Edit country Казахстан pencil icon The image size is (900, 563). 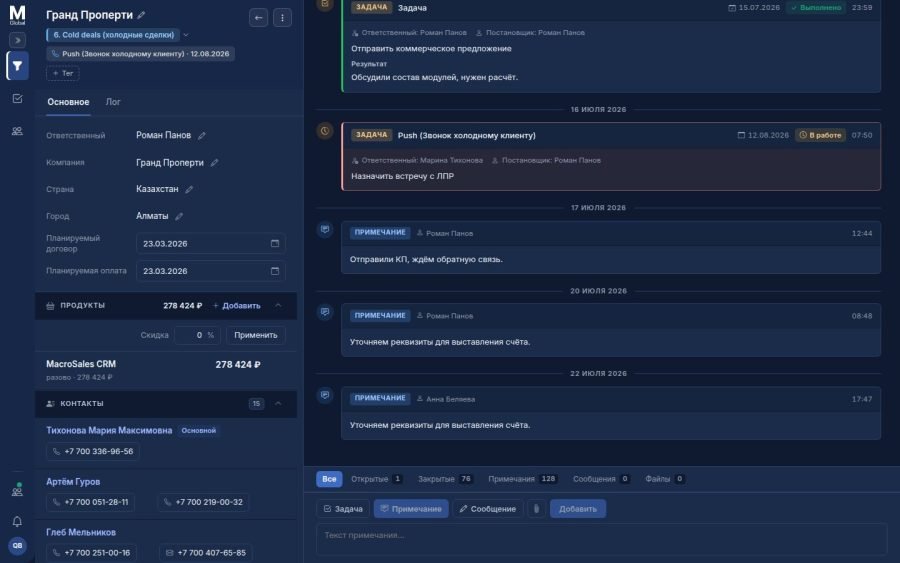[x=189, y=189]
